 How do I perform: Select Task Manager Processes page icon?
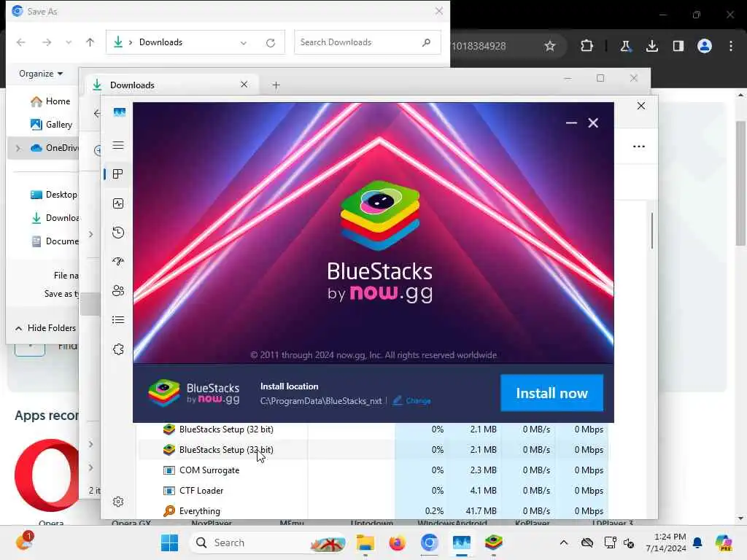[x=118, y=174]
